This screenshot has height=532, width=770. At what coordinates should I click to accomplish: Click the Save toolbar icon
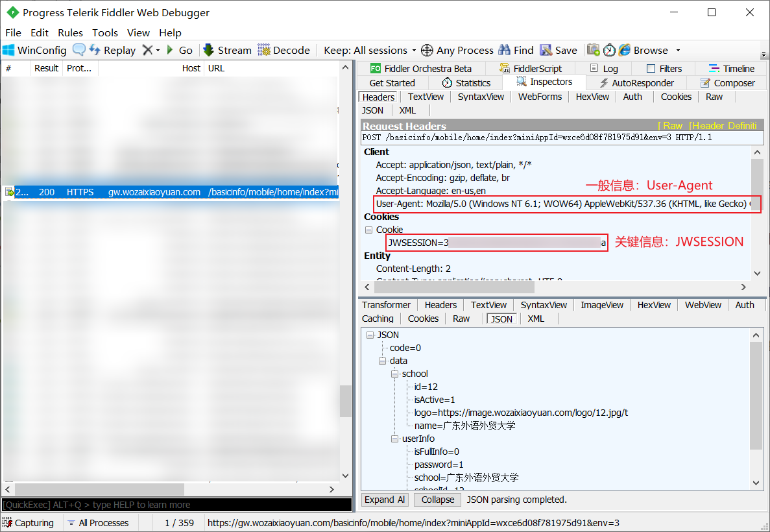(546, 50)
